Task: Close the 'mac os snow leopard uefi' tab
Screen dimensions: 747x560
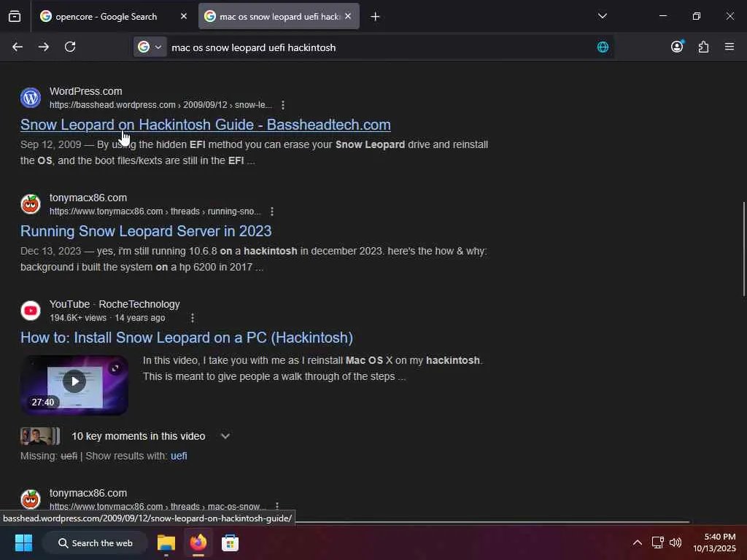Action: (x=348, y=16)
